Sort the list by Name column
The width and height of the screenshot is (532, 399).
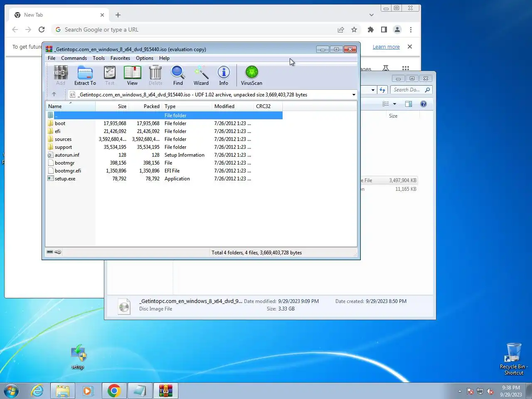click(x=70, y=106)
